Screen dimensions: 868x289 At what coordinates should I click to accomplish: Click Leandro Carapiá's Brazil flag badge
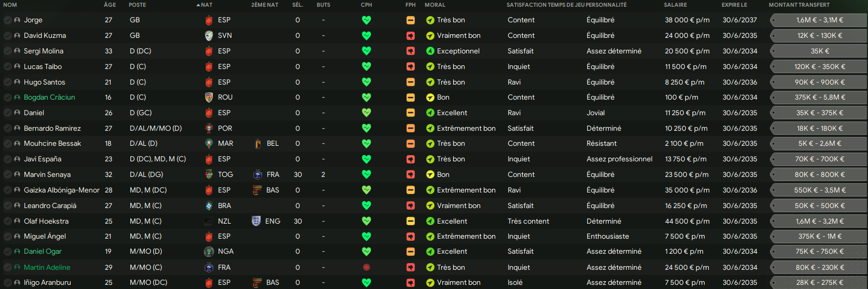pos(209,205)
